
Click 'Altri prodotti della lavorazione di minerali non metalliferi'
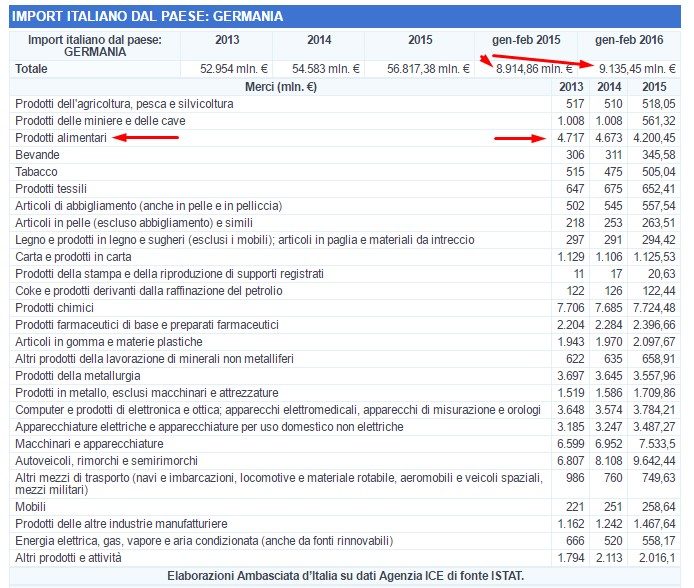(154, 359)
